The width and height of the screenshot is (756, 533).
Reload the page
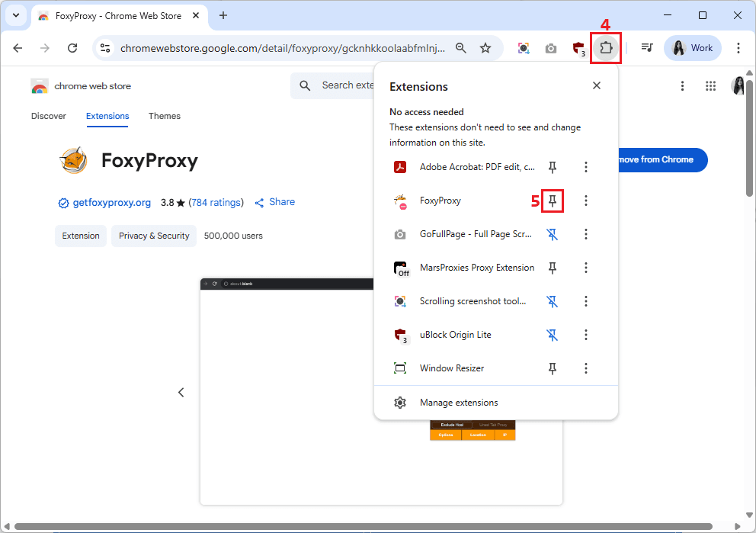click(72, 48)
